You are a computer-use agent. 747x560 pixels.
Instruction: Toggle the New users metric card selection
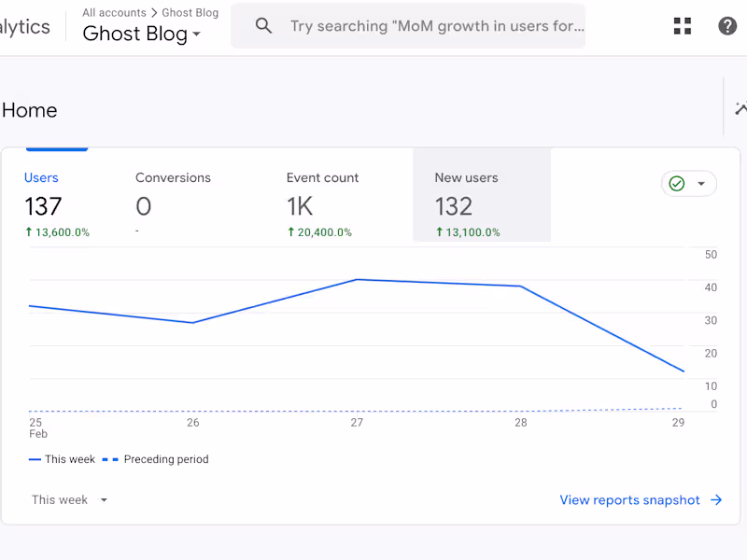482,194
